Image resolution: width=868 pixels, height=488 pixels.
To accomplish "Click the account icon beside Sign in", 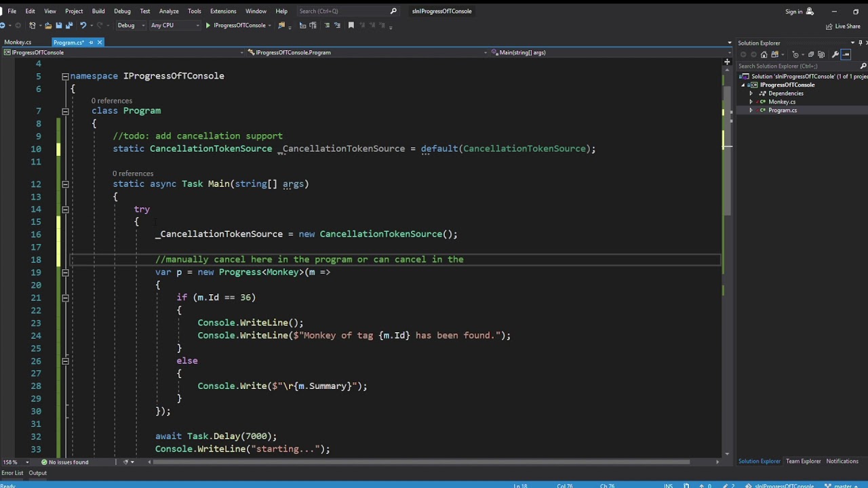I will 810,11.
